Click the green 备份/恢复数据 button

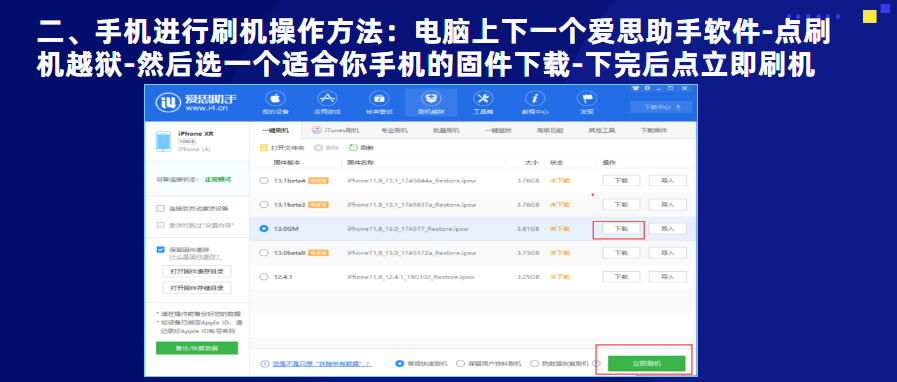(x=197, y=348)
